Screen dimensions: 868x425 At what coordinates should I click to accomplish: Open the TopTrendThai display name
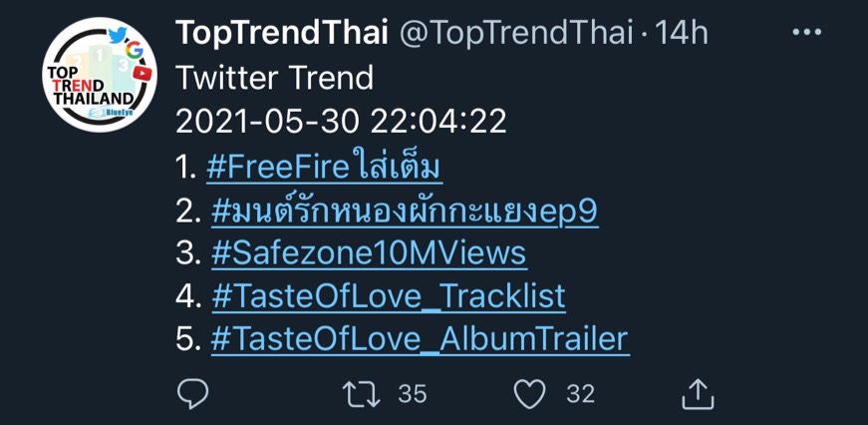click(282, 33)
